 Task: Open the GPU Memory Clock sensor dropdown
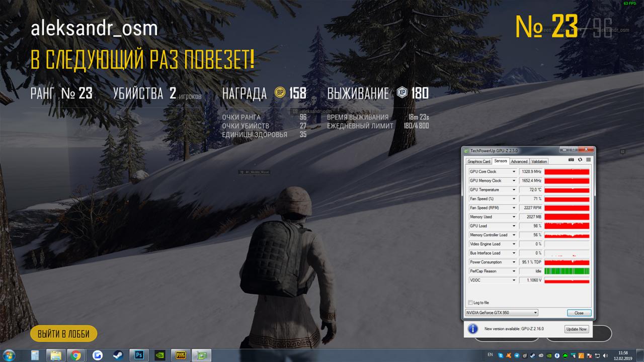click(514, 181)
